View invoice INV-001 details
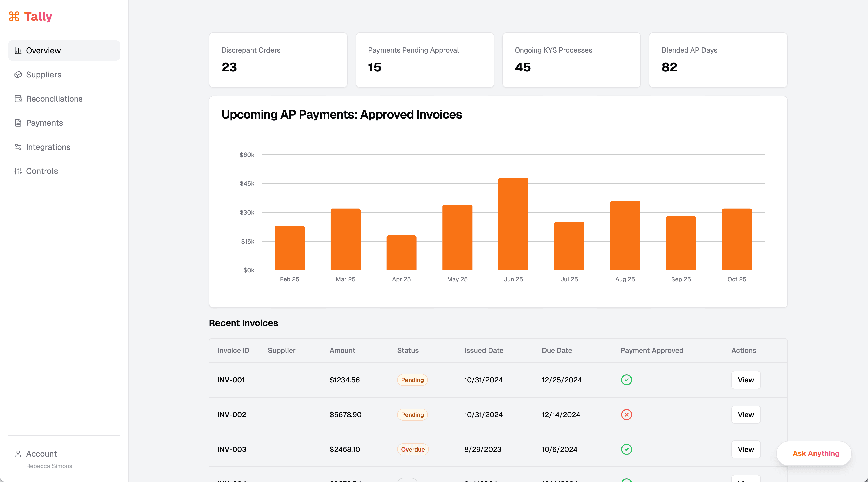This screenshot has width=868, height=482. (745, 380)
